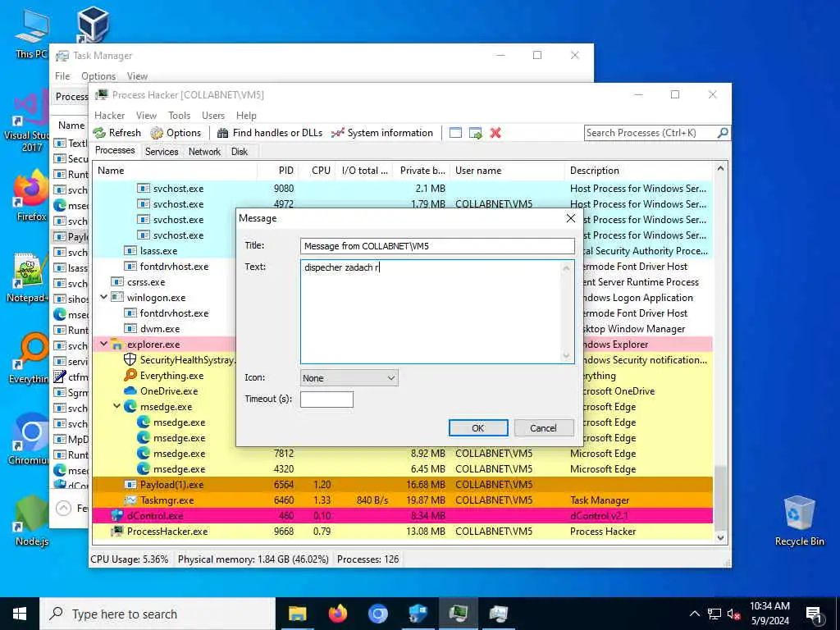The image size is (840, 630).
Task: Open the Options menu in Task Manager
Action: (98, 76)
